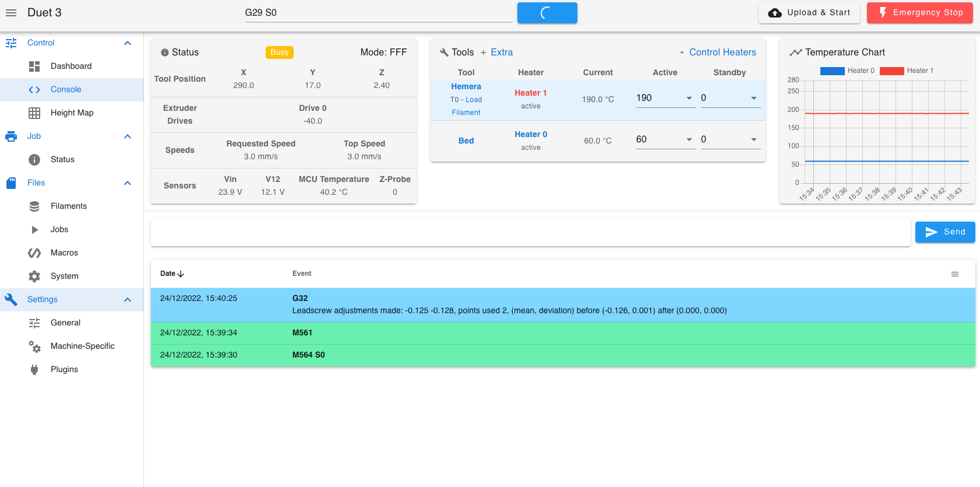The image size is (980, 487).
Task: Toggle the Heater 0 blue legend swatch
Action: point(832,71)
